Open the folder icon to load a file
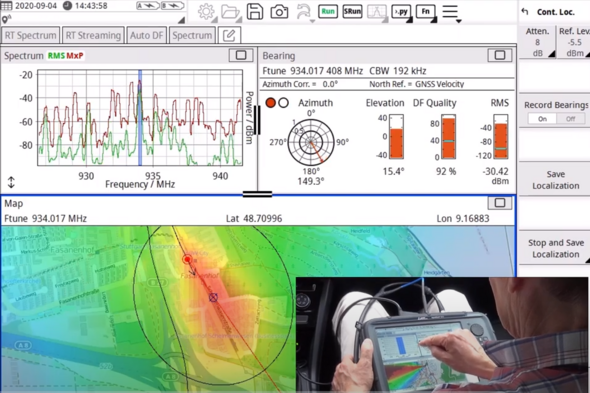This screenshot has height=393, width=590. pos(230,12)
